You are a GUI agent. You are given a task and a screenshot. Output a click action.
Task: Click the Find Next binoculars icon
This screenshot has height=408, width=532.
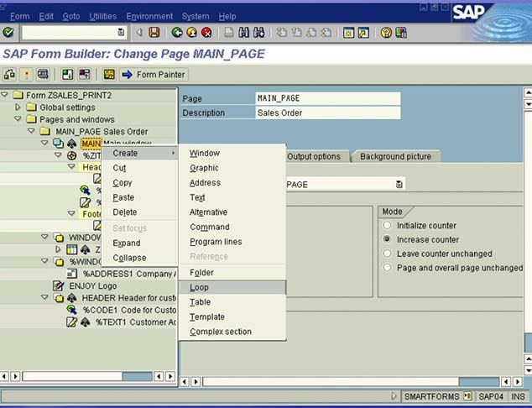[259, 33]
